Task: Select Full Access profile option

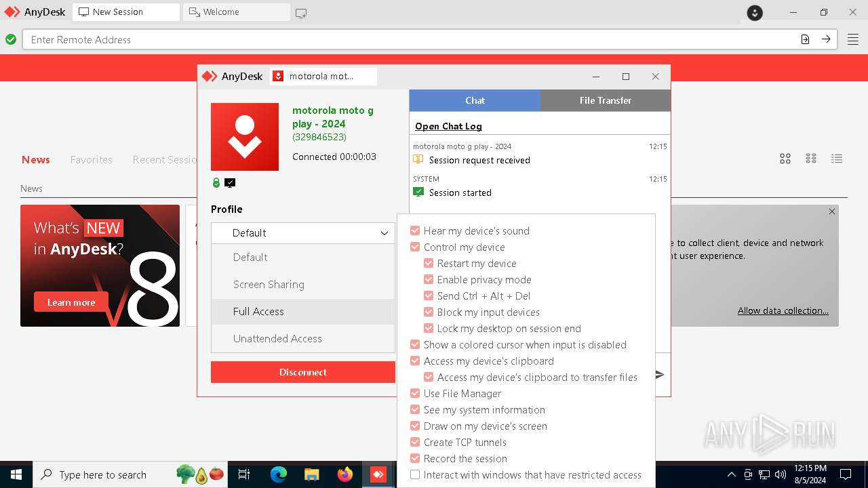Action: (x=302, y=312)
